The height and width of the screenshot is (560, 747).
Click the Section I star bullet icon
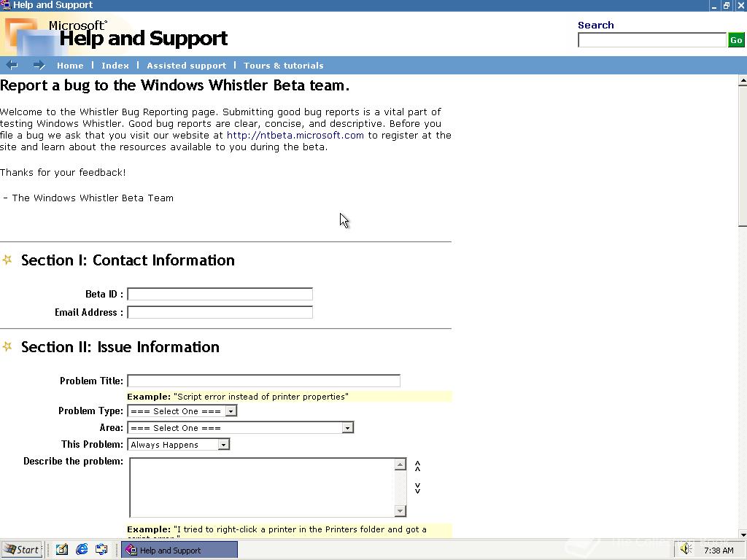7,260
